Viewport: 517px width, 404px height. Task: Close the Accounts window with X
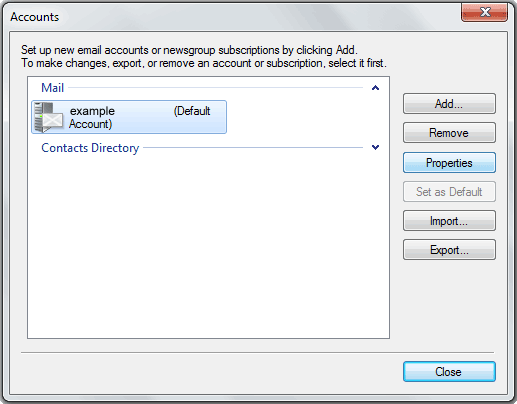(485, 13)
